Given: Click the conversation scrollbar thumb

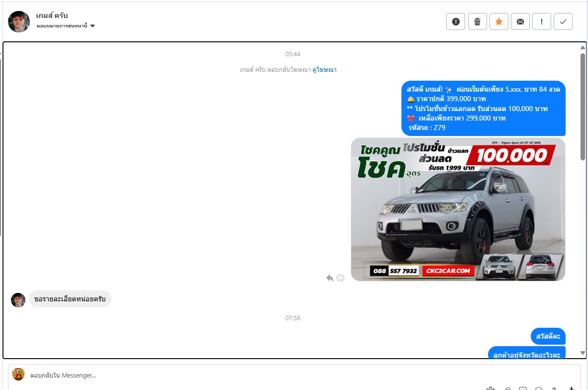Looking at the screenshot, I should point(583,107).
